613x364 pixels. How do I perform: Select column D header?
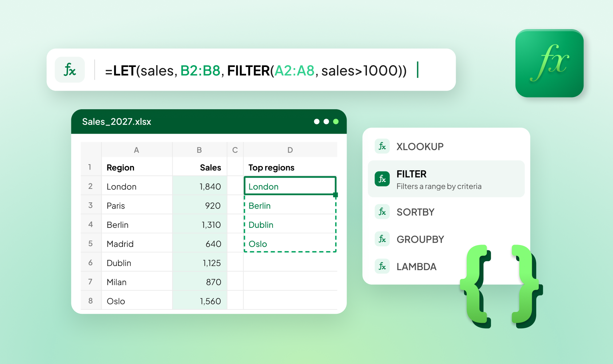click(290, 150)
